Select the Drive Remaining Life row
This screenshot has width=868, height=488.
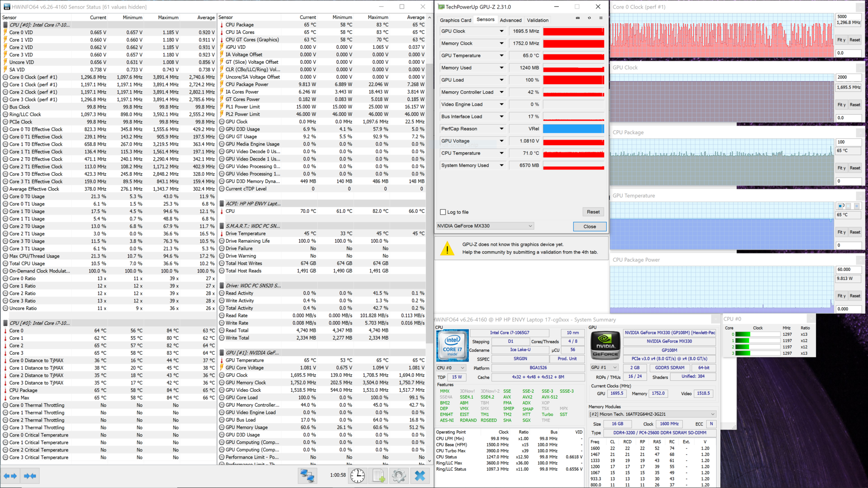point(322,241)
